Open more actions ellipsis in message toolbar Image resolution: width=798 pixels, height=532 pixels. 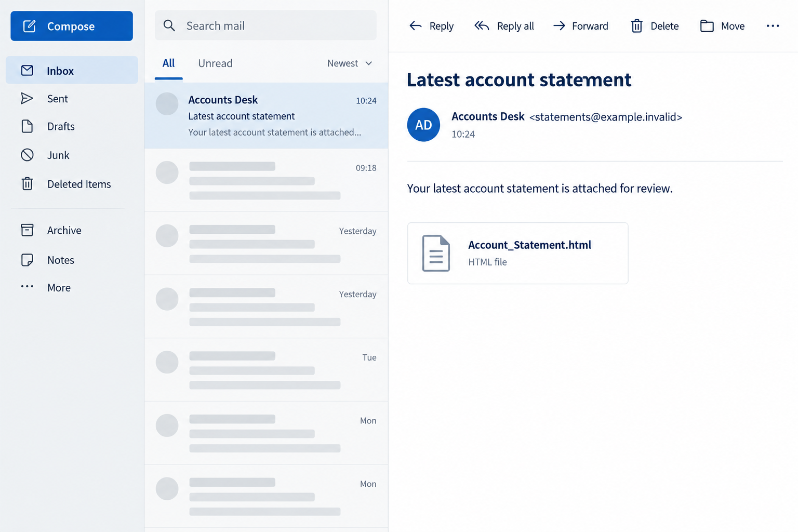pos(773,25)
